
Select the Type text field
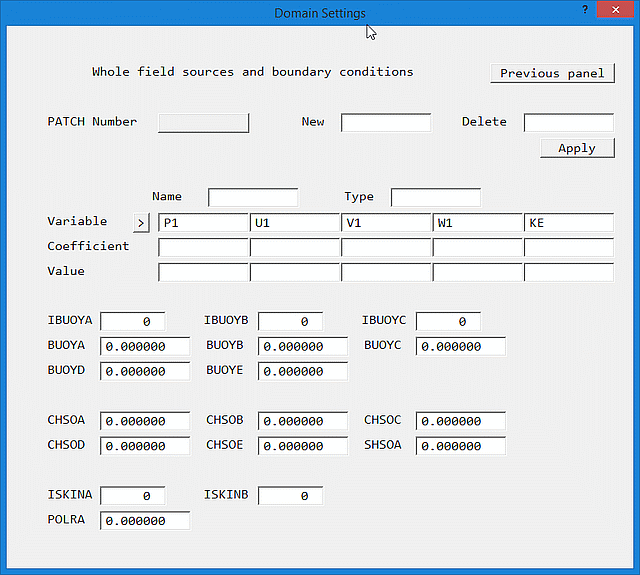click(435, 197)
